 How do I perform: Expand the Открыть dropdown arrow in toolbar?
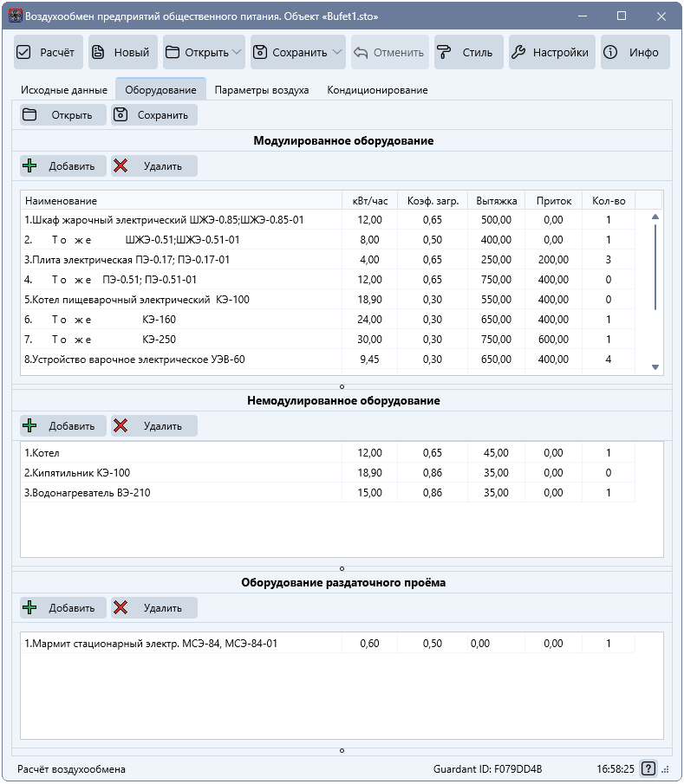tap(238, 52)
